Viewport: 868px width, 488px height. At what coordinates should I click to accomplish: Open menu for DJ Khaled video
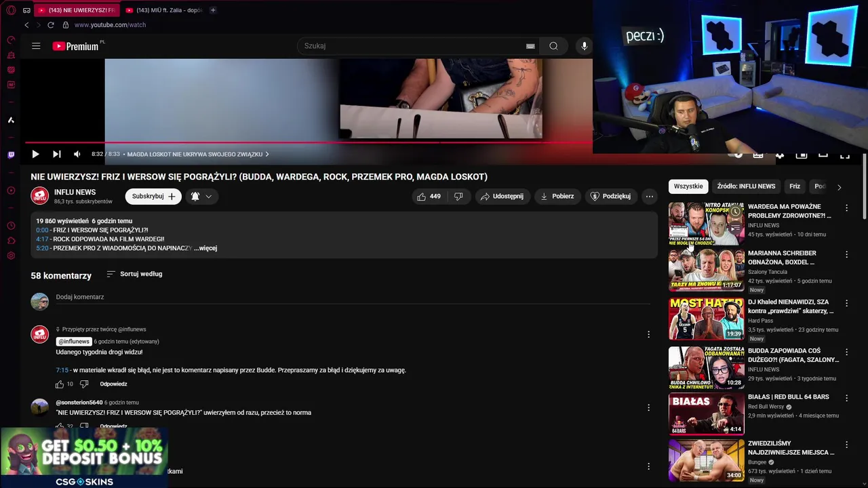(x=846, y=304)
